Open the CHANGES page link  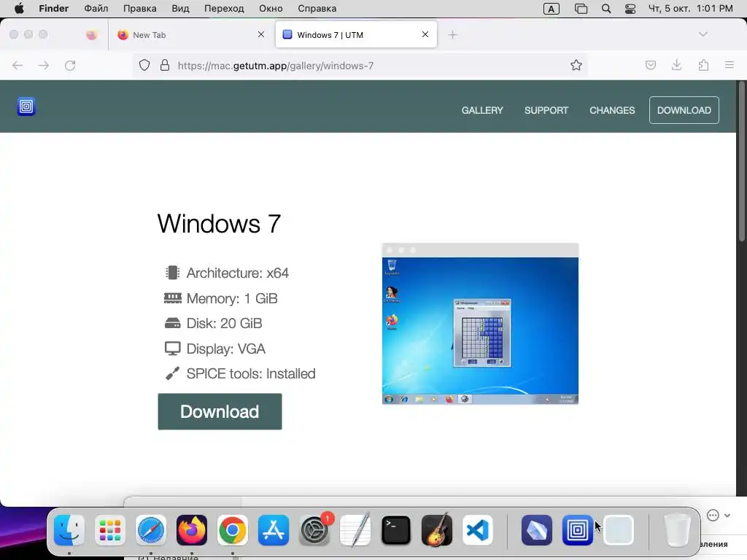click(612, 111)
